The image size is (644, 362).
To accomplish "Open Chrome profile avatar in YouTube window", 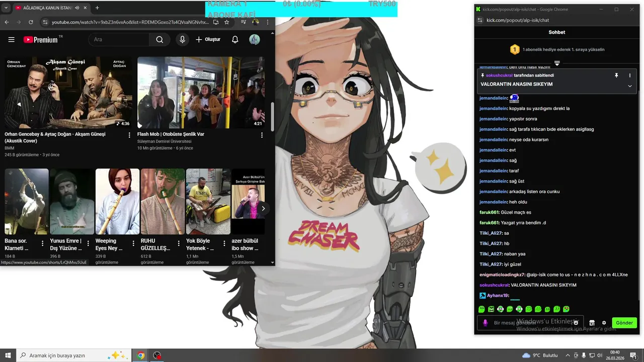I will coord(256,22).
